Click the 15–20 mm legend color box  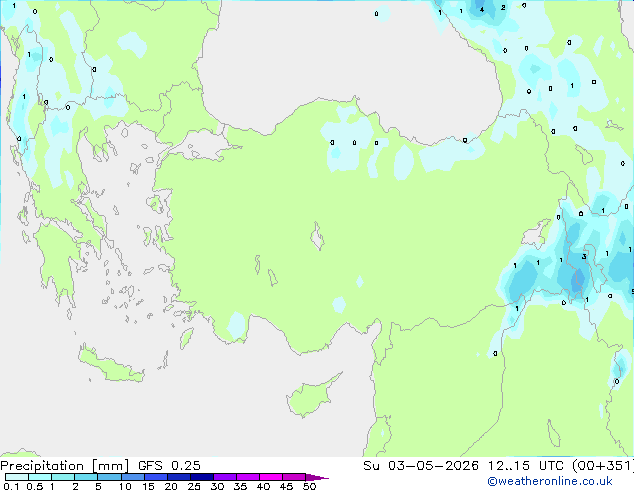click(155, 477)
